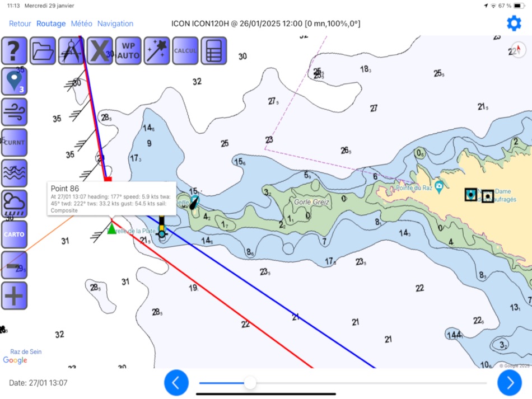The height and width of the screenshot is (399, 532).
Task: Switch to the Navigation tab
Action: pos(115,24)
